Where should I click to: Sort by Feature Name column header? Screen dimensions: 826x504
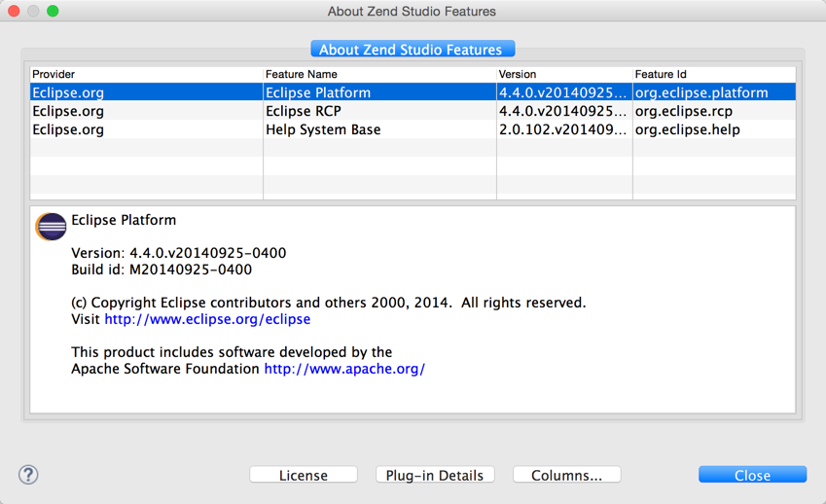point(379,74)
